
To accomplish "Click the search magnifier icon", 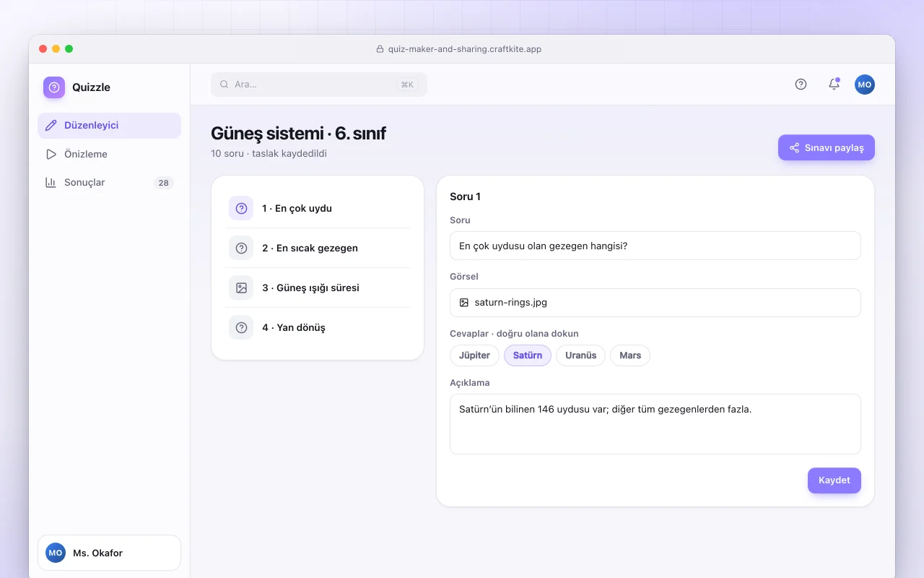I will pyautogui.click(x=225, y=85).
